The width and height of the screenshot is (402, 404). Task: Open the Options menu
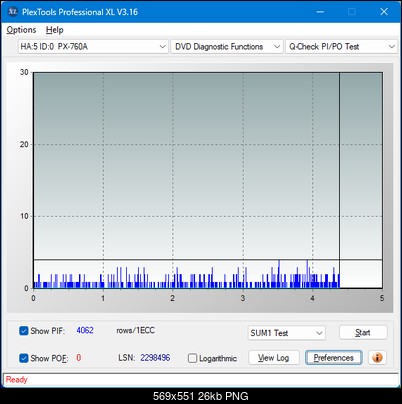tap(21, 30)
